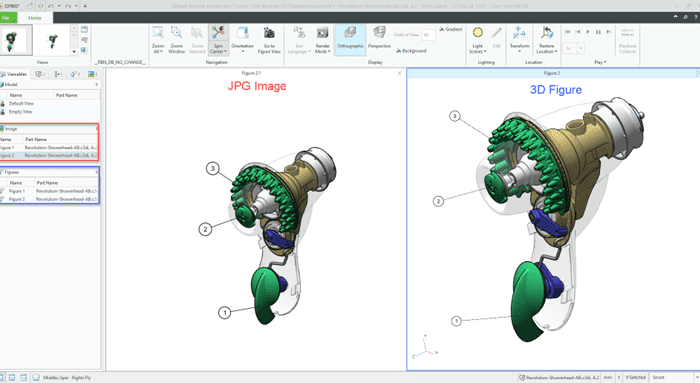Screen dimensions: 700x383
Task: Select the Transform location tool
Action: [519, 40]
